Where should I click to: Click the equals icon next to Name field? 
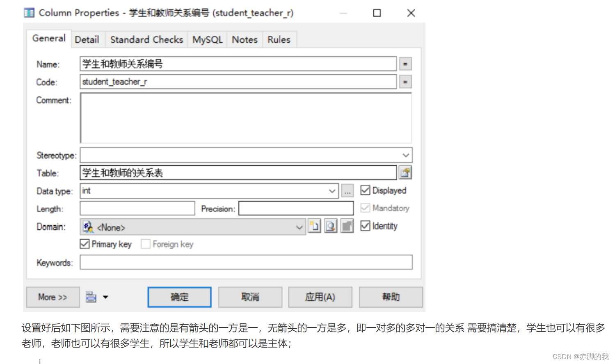(x=405, y=64)
